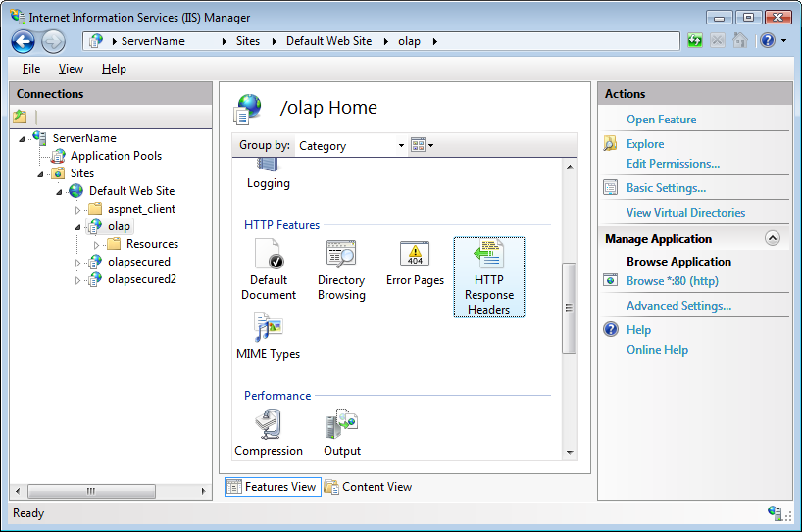Image resolution: width=802 pixels, height=532 pixels.
Task: Open the Default Document feature icon
Action: pyautogui.click(x=268, y=257)
